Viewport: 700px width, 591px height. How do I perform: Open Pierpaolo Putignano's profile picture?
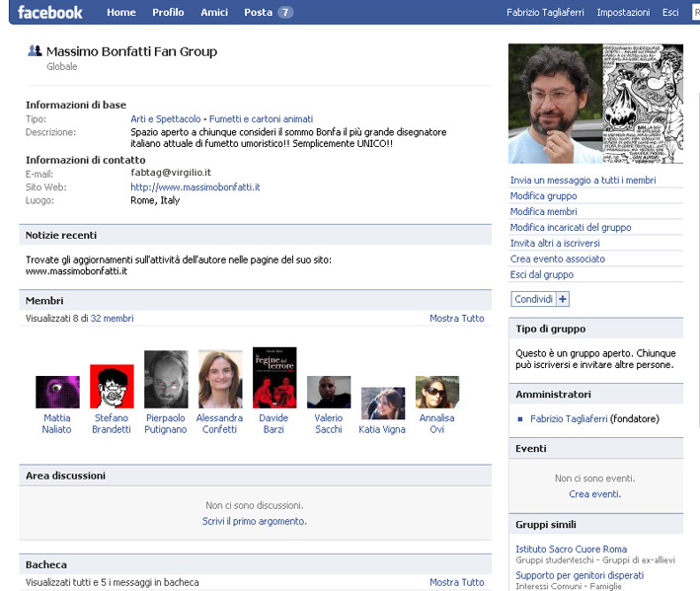166,379
